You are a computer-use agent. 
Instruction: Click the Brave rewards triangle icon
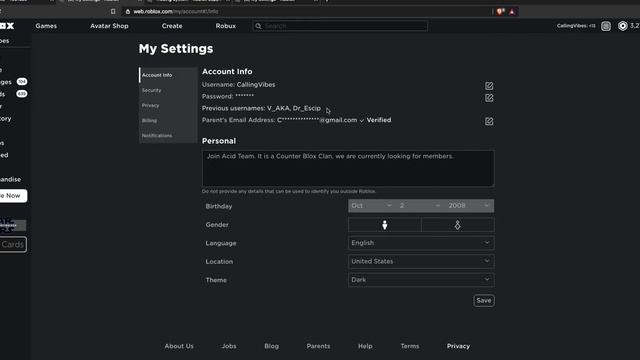(512, 11)
